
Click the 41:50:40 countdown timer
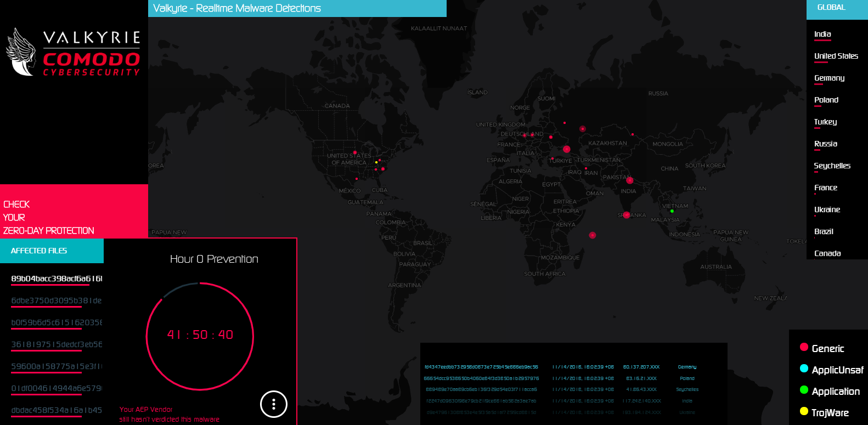(200, 335)
